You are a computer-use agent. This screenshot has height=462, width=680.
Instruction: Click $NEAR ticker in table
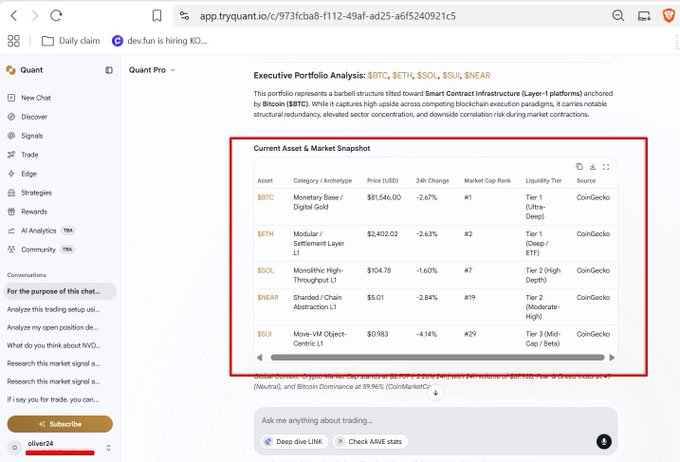268,298
